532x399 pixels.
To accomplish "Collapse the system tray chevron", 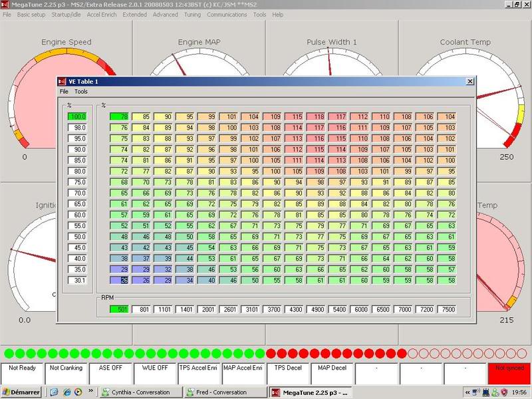I will point(466,392).
